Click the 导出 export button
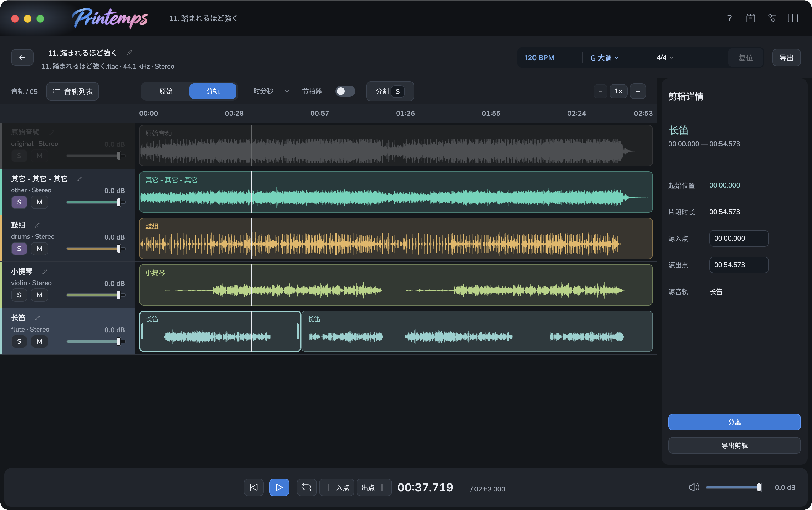This screenshot has width=812, height=510. (786, 58)
